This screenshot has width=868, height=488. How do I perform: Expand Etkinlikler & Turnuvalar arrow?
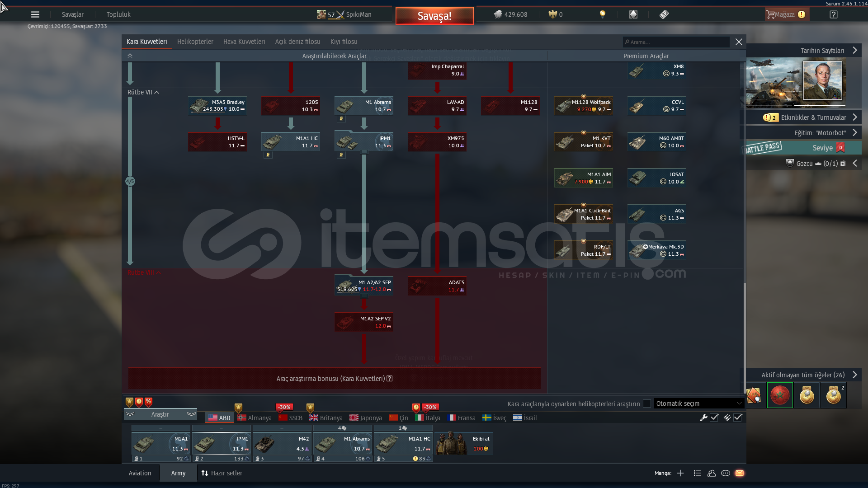pyautogui.click(x=855, y=117)
